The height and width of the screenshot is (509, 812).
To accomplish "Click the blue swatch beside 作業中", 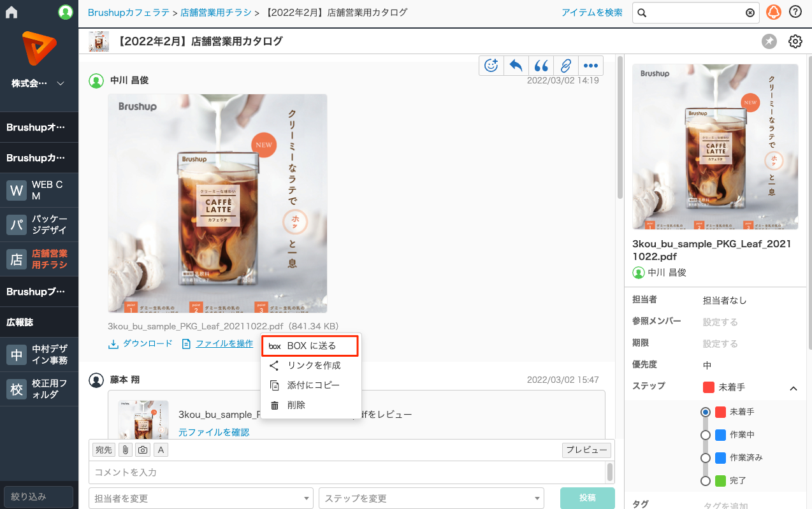I will pyautogui.click(x=721, y=435).
